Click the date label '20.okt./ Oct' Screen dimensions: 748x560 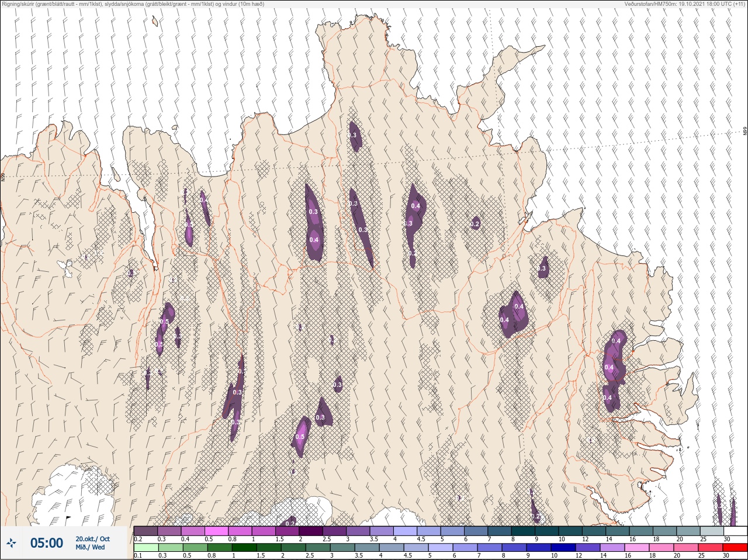(92, 539)
